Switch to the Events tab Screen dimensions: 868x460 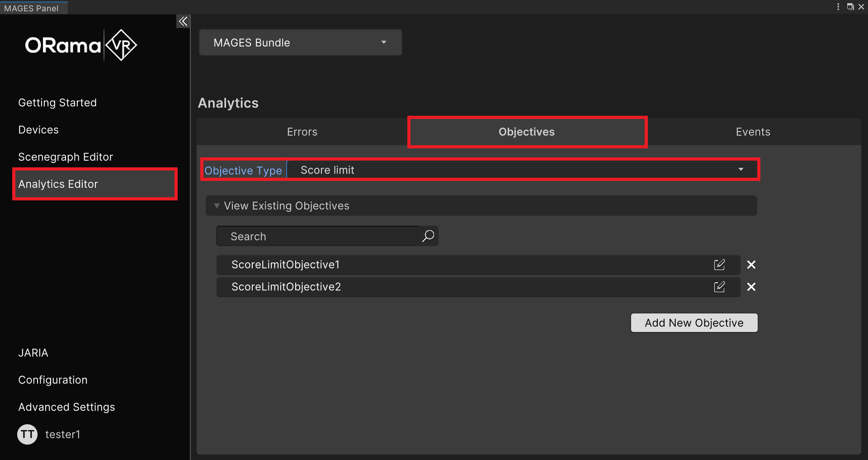pos(753,132)
